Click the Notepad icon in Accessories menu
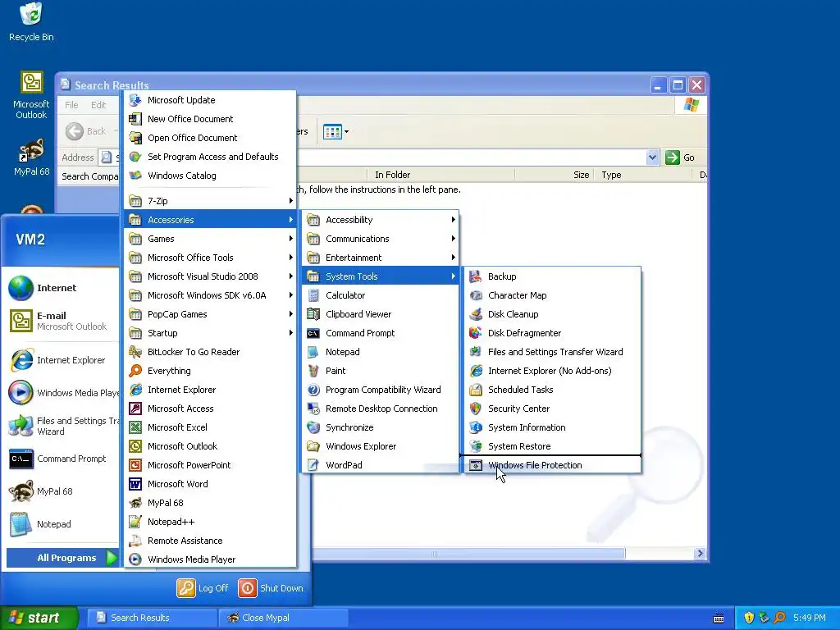Image resolution: width=840 pixels, height=630 pixels. click(x=313, y=352)
